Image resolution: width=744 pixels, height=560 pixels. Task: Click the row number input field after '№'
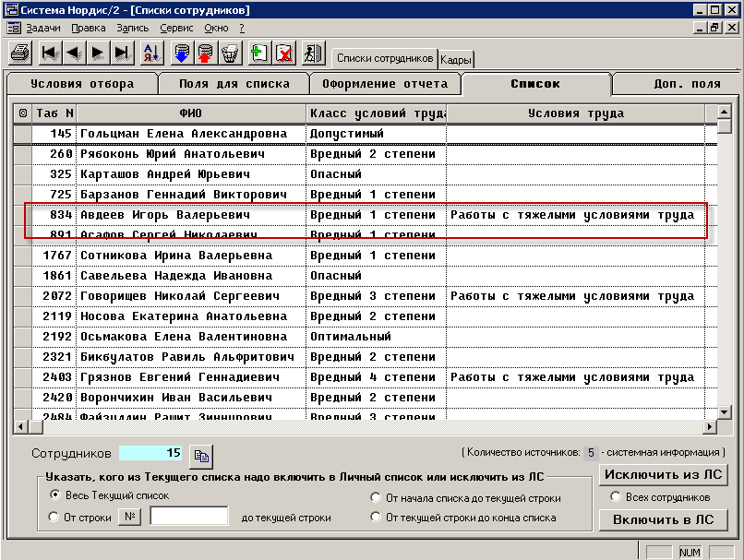pyautogui.click(x=188, y=517)
